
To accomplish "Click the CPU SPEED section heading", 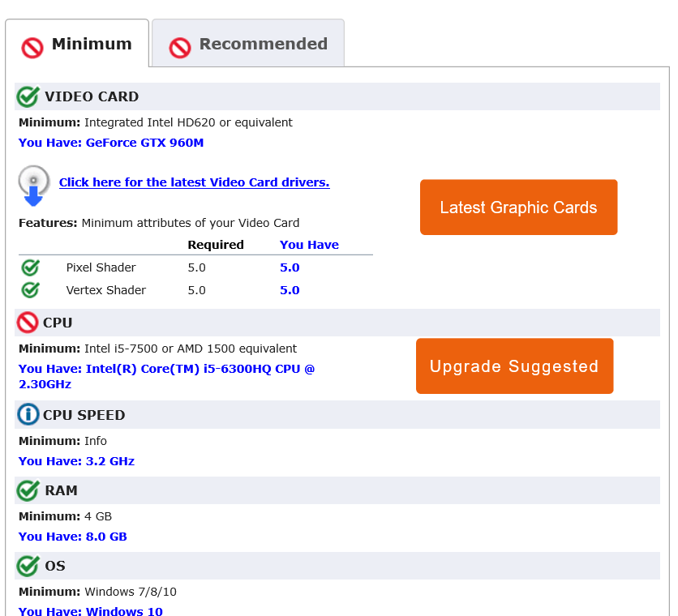I will tap(84, 415).
